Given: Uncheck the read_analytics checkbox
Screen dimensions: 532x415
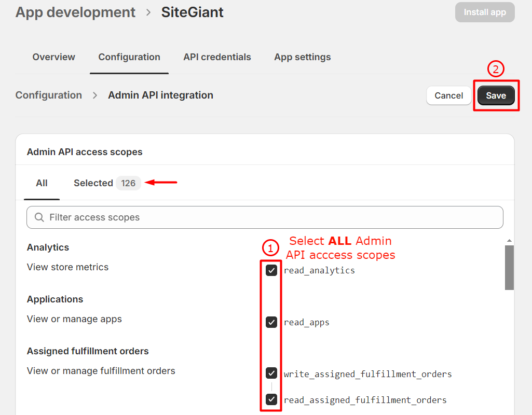Looking at the screenshot, I should click(271, 270).
